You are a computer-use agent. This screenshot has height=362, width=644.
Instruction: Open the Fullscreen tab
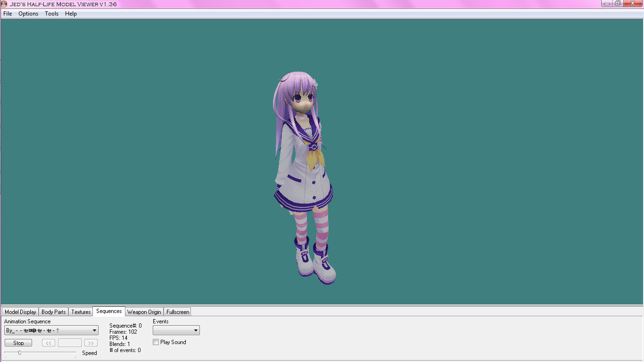coord(177,312)
